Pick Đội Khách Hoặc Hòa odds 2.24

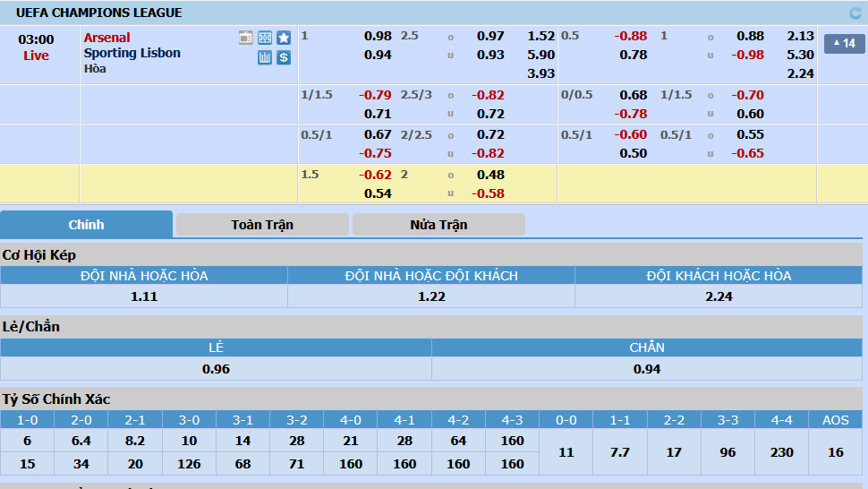pos(719,296)
